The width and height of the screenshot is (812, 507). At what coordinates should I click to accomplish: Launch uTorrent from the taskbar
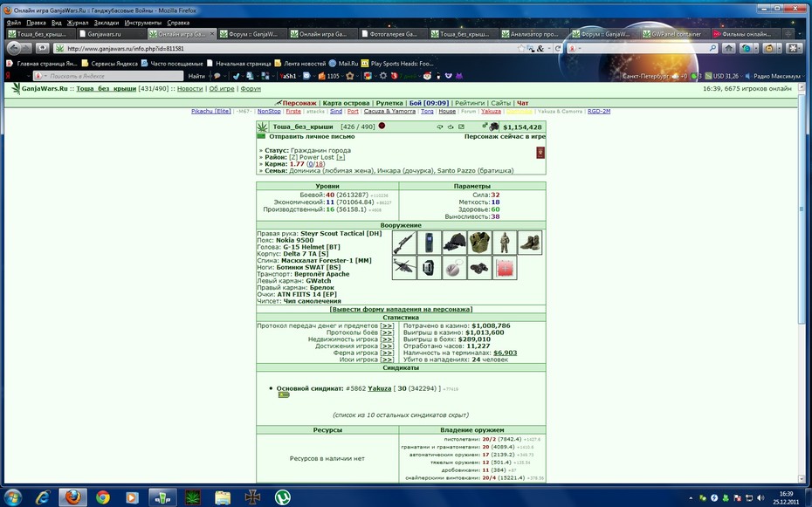tap(282, 497)
